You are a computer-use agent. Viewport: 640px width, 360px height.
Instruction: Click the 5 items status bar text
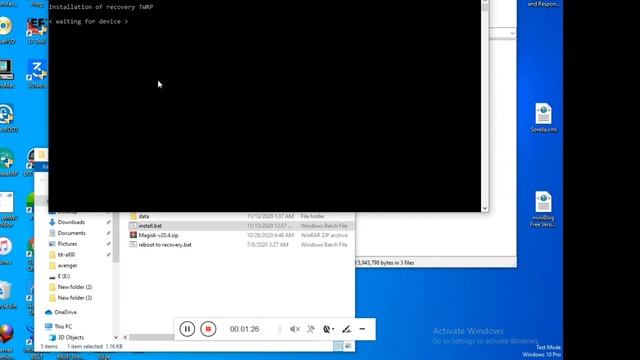coord(49,347)
